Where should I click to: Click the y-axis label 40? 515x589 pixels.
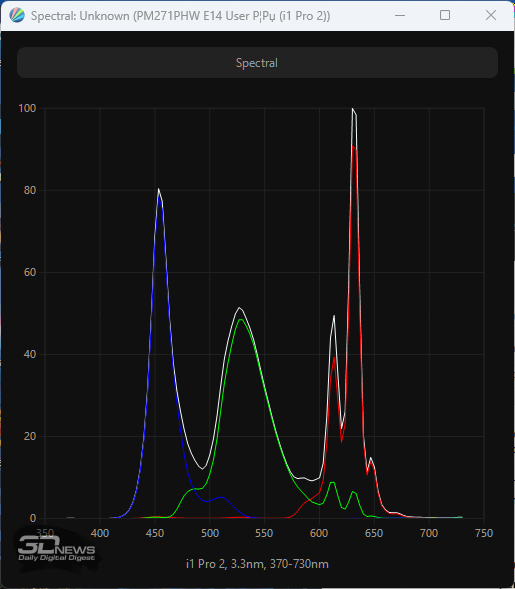[x=30, y=354]
